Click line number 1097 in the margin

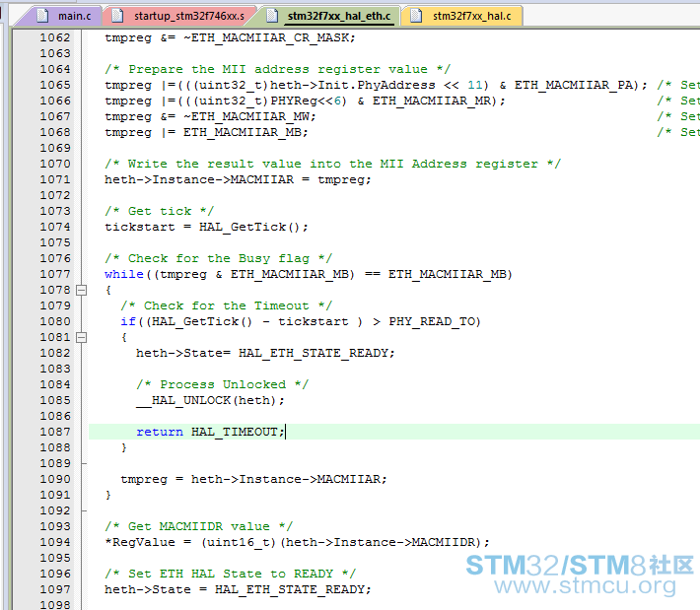pyautogui.click(x=55, y=589)
